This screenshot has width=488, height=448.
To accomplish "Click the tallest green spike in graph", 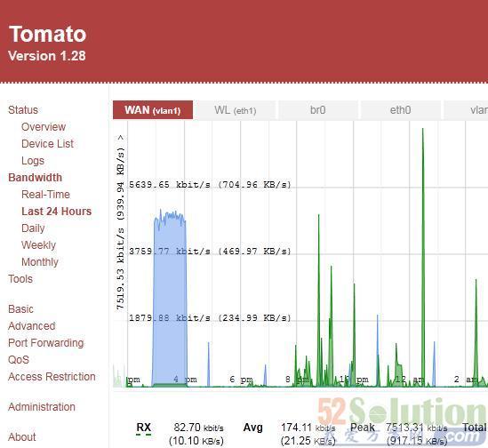I will 422,257.
